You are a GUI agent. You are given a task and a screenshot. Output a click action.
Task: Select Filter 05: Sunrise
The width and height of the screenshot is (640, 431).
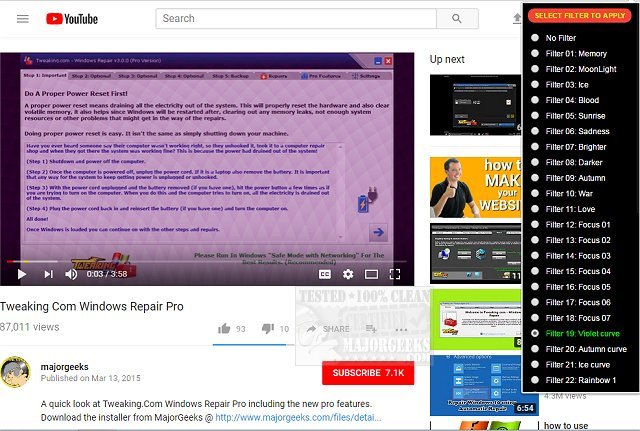coord(568,116)
